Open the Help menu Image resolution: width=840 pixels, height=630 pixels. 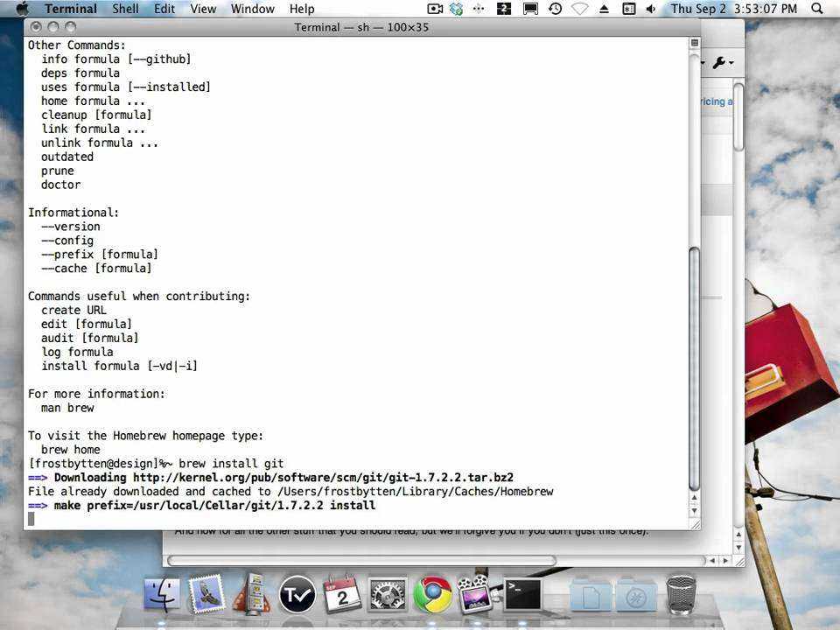[302, 9]
